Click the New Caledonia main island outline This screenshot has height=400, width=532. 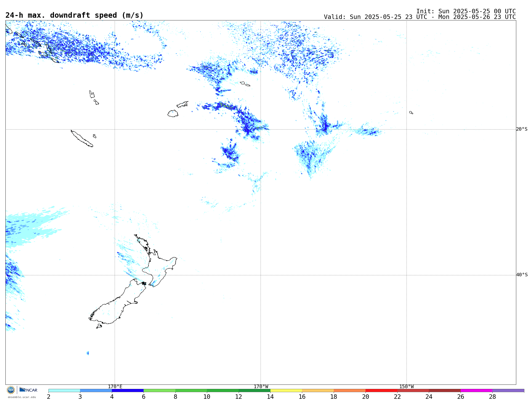coord(82,138)
